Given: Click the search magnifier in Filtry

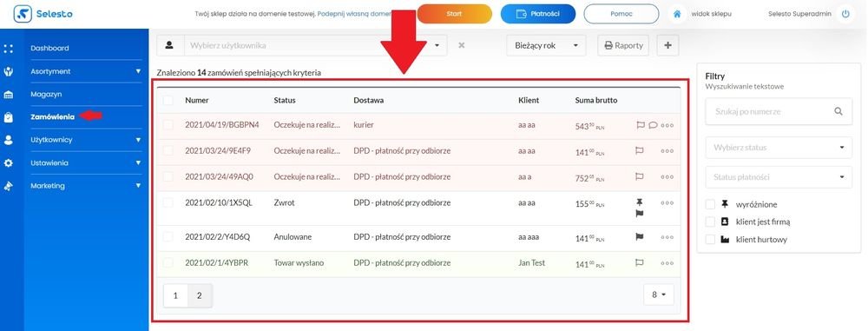Looking at the screenshot, I should click(x=838, y=111).
